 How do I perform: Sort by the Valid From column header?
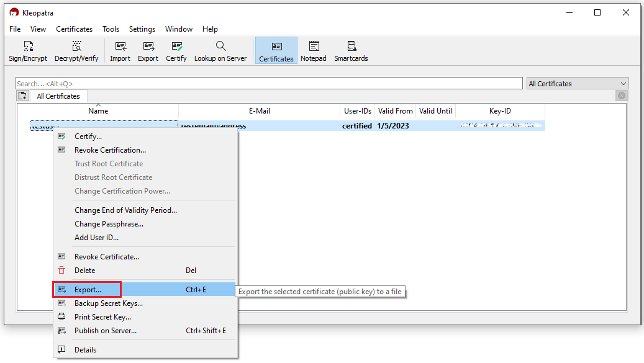click(x=395, y=111)
